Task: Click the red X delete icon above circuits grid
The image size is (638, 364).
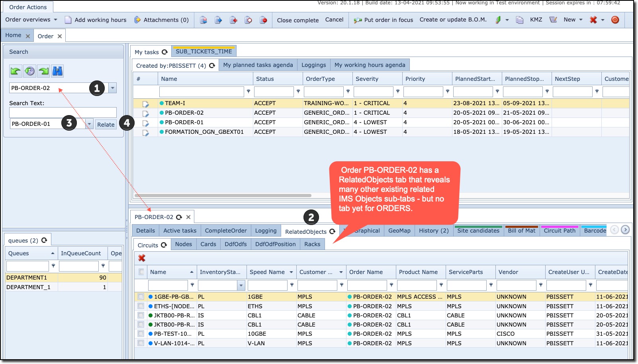Action: coord(142,258)
